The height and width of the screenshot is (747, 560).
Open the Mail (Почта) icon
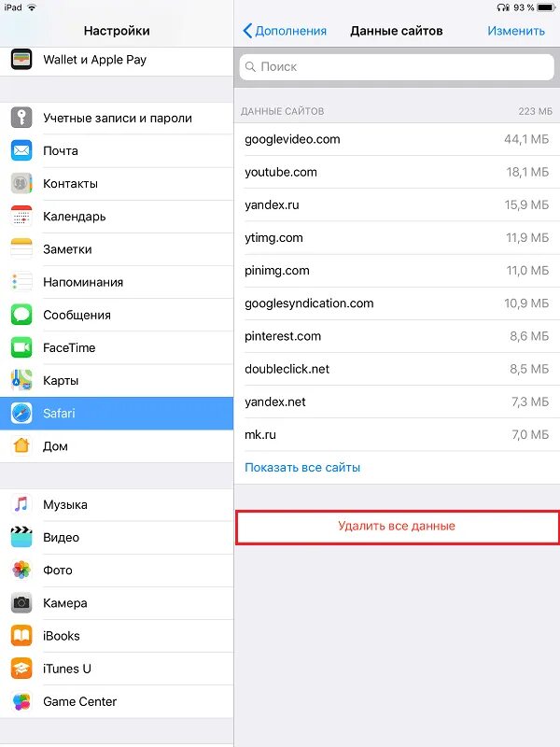(x=21, y=150)
